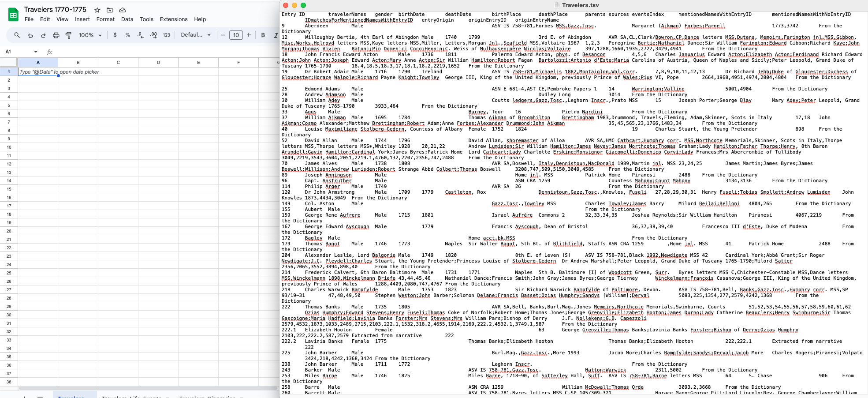Open the 100% zoom level dropdown
Screen dimensions: 868x398
click(x=90, y=35)
